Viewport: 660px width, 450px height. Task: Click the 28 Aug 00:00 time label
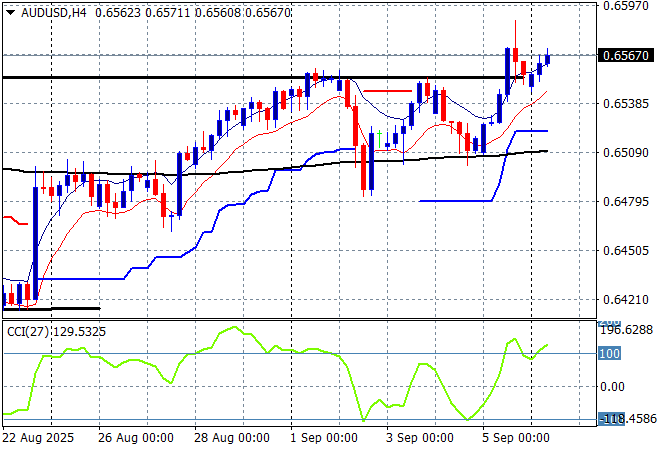pyautogui.click(x=232, y=438)
